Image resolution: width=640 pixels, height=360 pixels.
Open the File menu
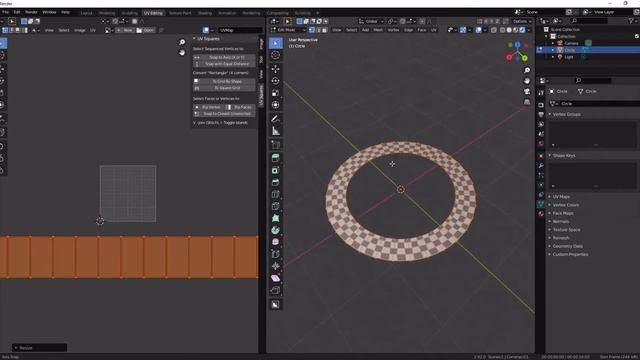pyautogui.click(x=5, y=12)
